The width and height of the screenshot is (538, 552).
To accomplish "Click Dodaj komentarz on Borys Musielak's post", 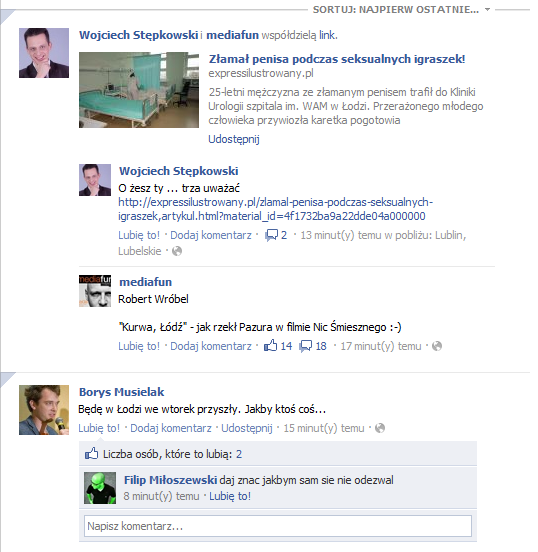I will (x=171, y=428).
